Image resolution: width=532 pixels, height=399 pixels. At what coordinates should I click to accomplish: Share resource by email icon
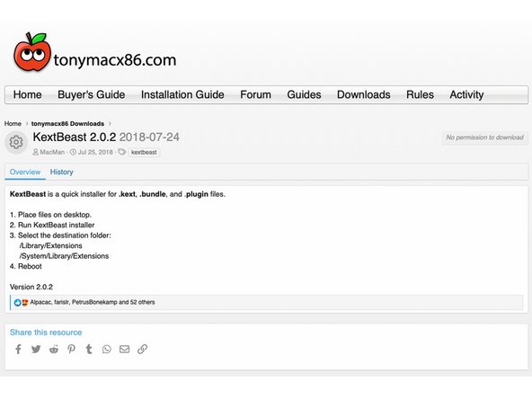pyautogui.click(x=125, y=349)
